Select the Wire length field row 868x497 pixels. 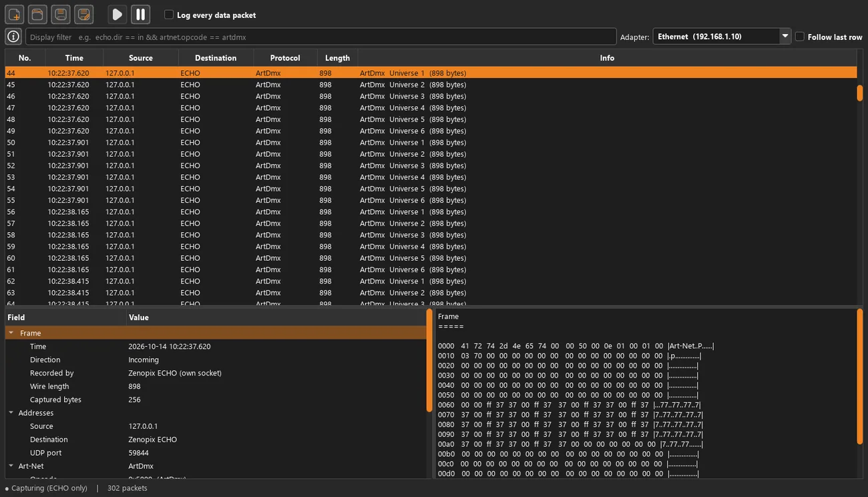[x=216, y=386]
